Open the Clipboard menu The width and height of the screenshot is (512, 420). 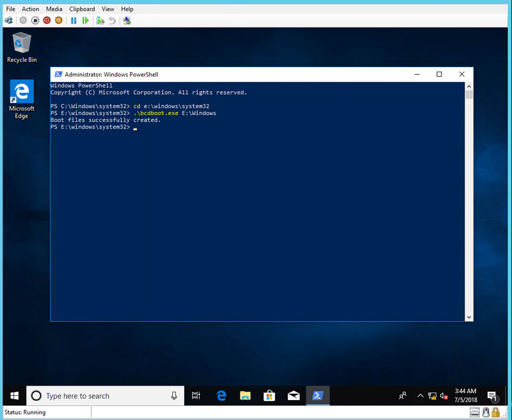point(82,9)
